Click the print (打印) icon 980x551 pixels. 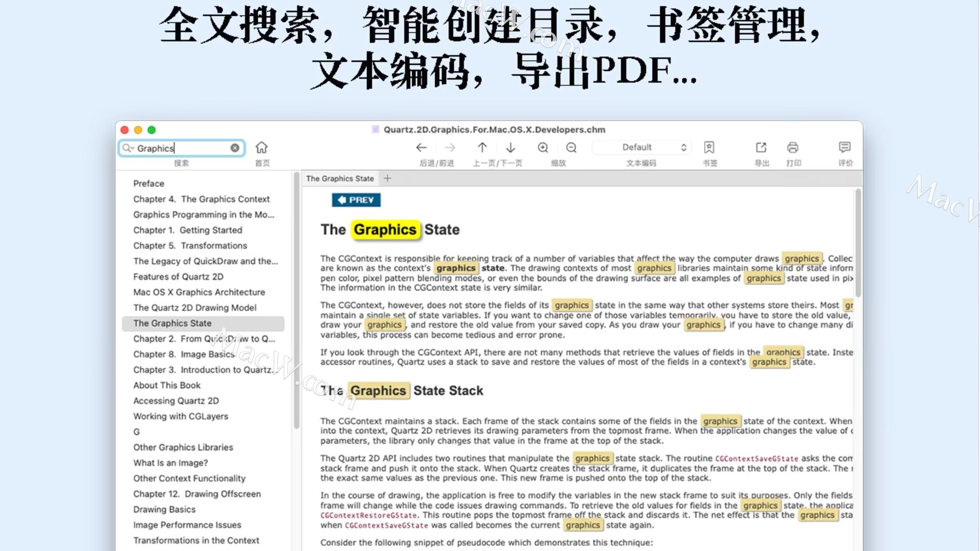point(793,147)
